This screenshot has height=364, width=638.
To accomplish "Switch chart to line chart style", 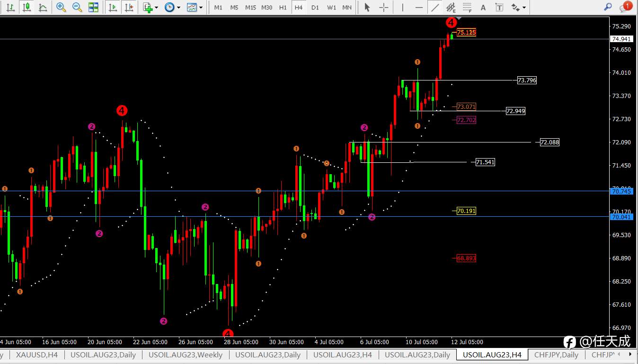I will (43, 7).
